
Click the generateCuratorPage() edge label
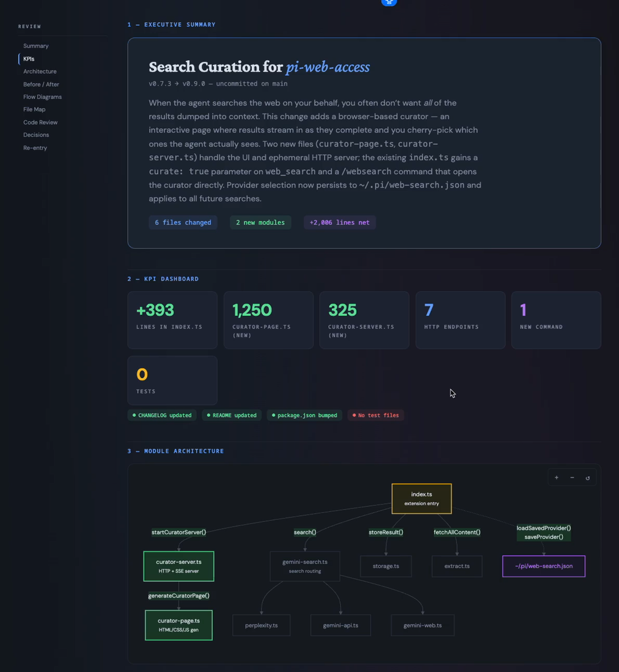pyautogui.click(x=179, y=596)
